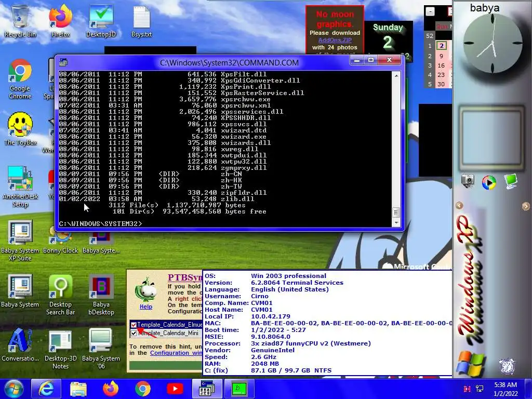Open the Desktop-3D Notes icon
Viewport: 532px width, 399px height.
60,349
